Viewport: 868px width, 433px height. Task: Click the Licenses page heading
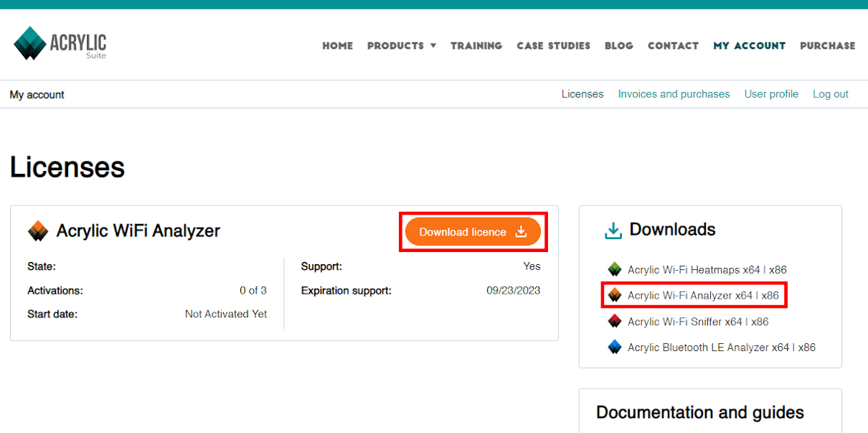point(67,167)
